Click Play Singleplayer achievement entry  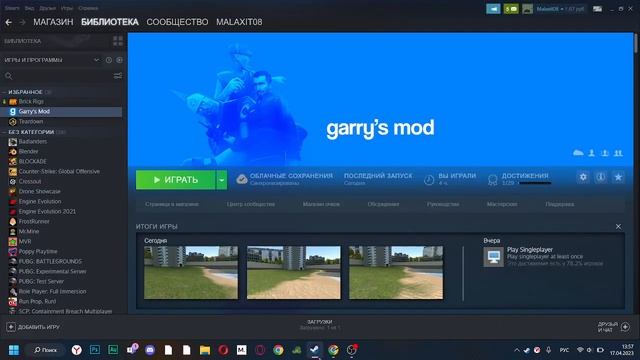click(543, 257)
